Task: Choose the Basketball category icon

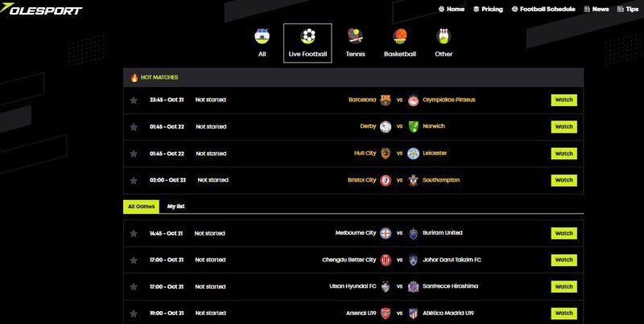Action: pyautogui.click(x=400, y=37)
